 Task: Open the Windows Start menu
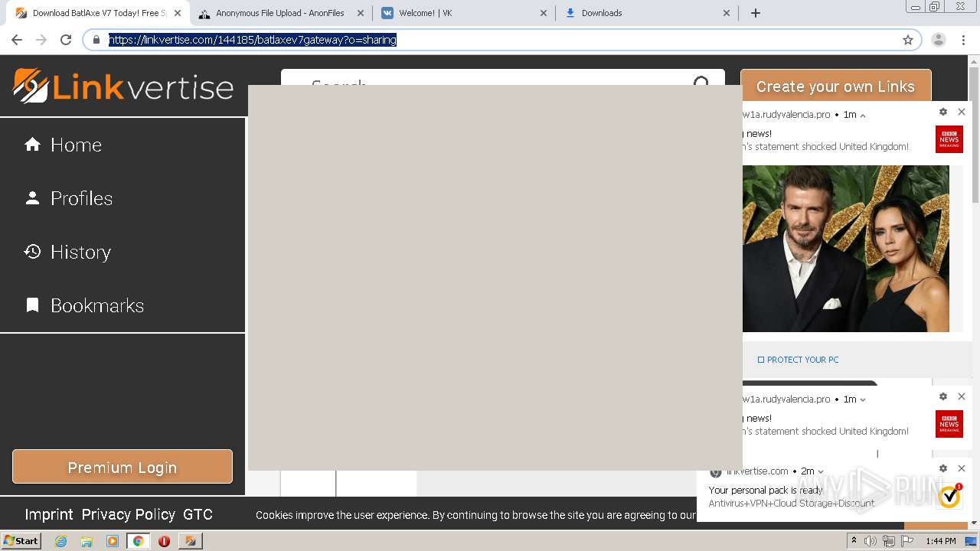[21, 540]
